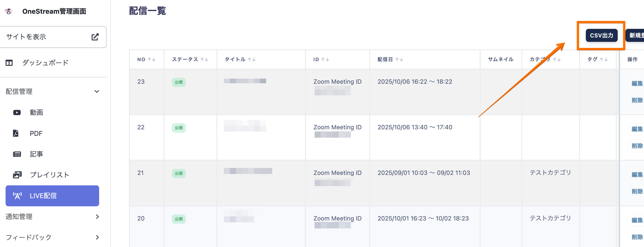Click the 動画 video icon
Viewport: 644px width, 247px height.
tap(17, 113)
